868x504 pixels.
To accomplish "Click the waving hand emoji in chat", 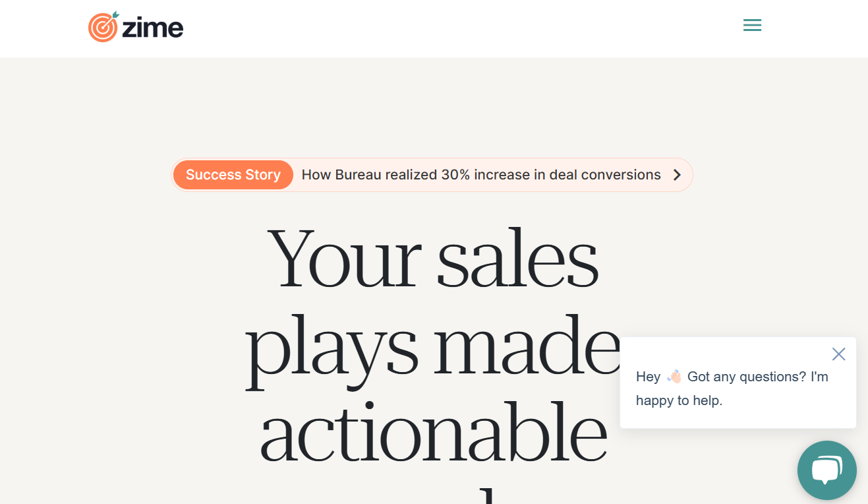I will tap(674, 377).
